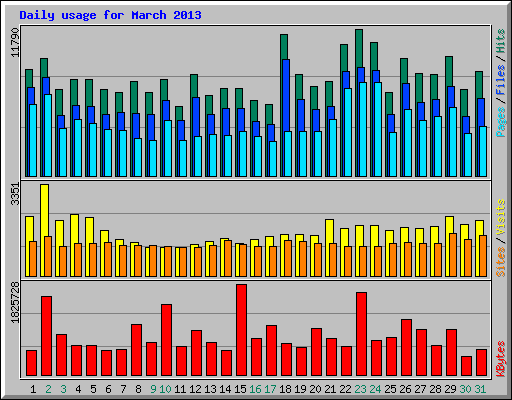512x400 pixels.
Task: Click the x-axis day label 5
Action: (93, 389)
